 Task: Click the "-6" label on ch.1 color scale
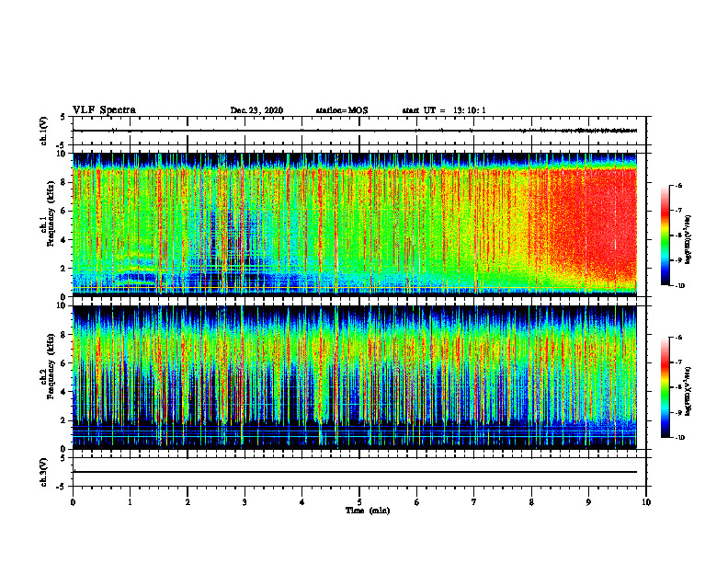point(678,185)
